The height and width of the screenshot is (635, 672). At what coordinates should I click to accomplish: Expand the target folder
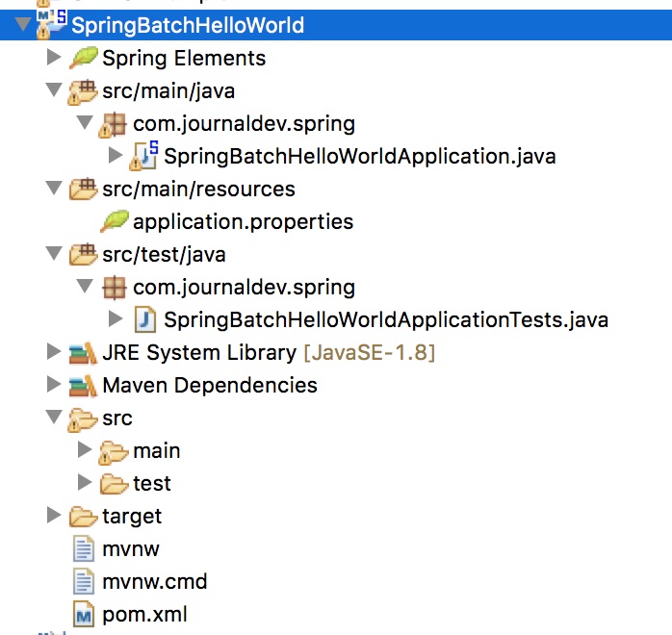(54, 515)
